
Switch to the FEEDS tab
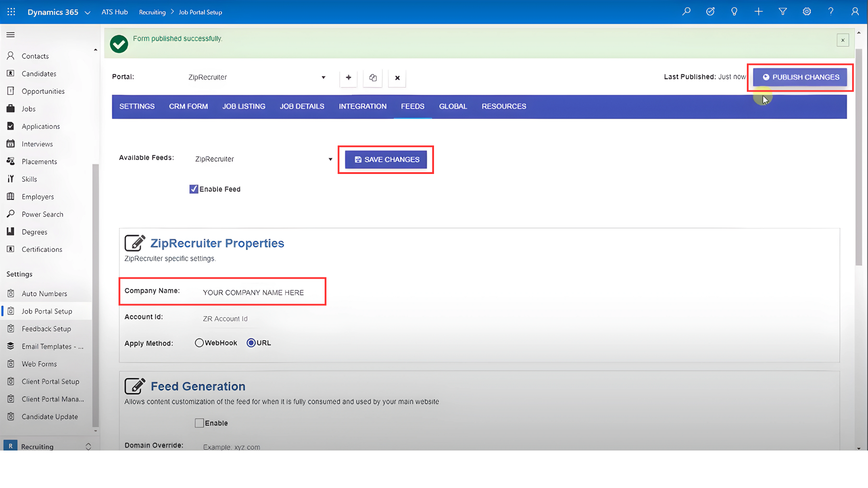[413, 107]
